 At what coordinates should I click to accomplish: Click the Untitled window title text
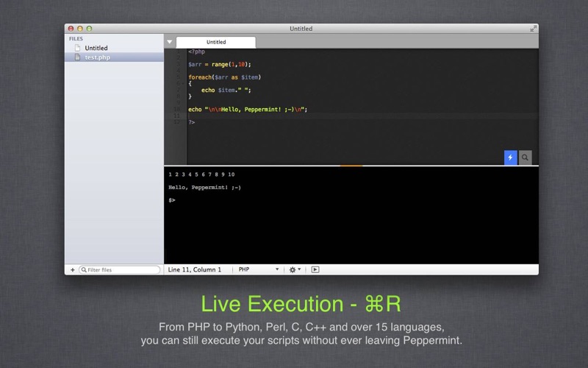tap(301, 29)
